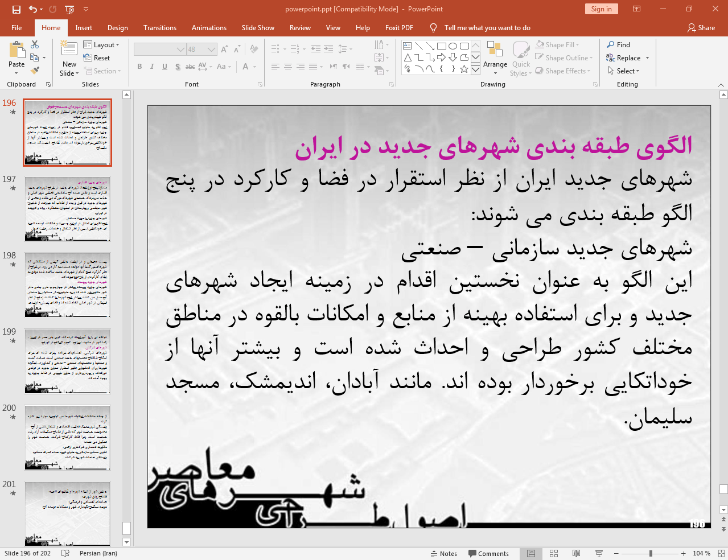Open the Transitions tab
The height and width of the screenshot is (560, 728).
point(160,27)
